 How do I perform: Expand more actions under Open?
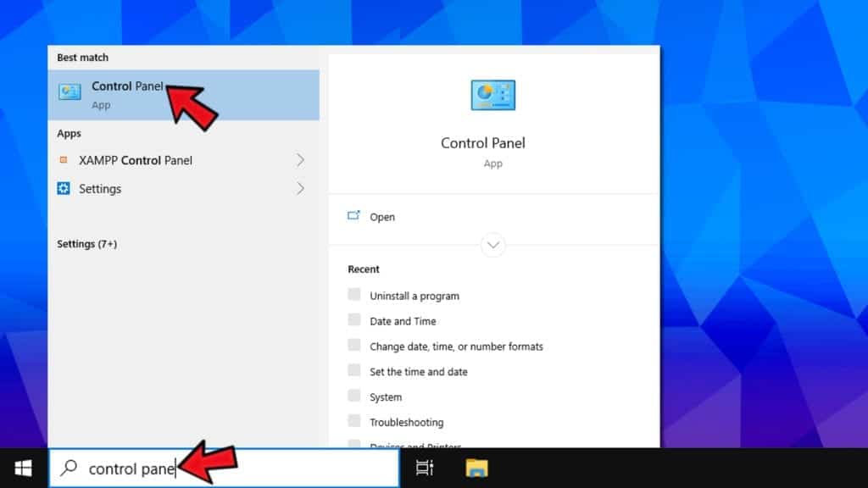492,245
